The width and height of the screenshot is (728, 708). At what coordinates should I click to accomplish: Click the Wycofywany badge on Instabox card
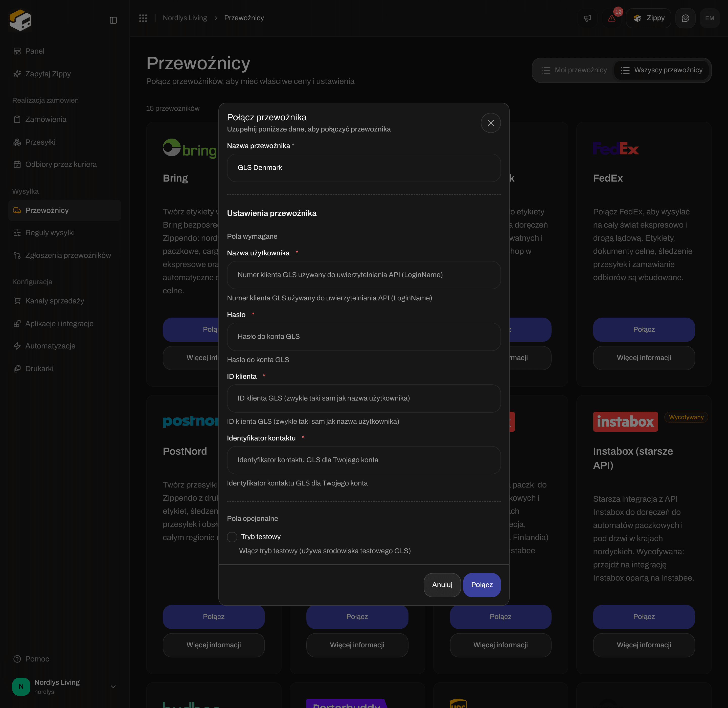click(686, 417)
